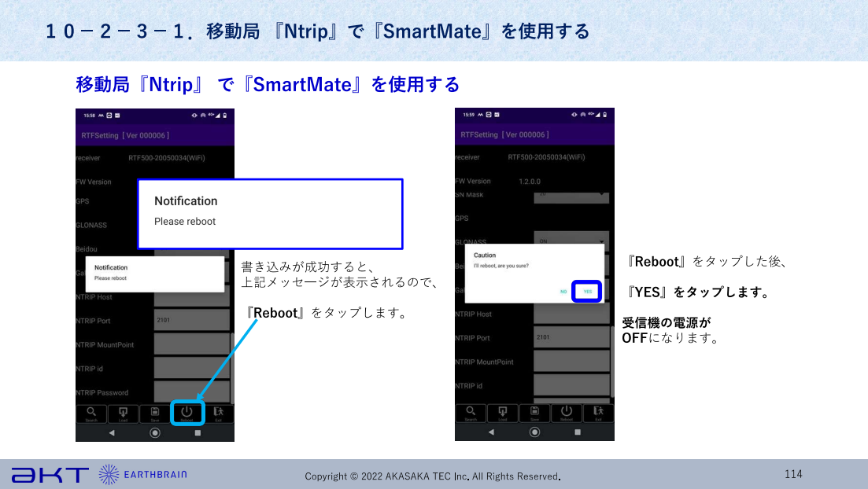
Task: Tap YES in the Caution dialog
Action: [x=587, y=292]
